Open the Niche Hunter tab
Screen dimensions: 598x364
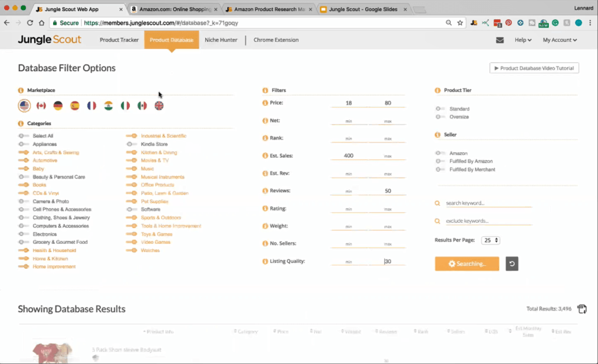pos(221,40)
